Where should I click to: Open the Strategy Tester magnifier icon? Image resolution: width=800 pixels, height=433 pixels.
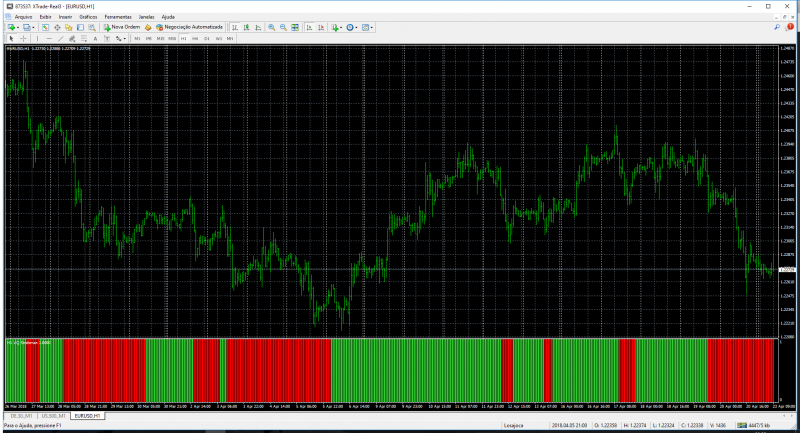tap(92, 28)
